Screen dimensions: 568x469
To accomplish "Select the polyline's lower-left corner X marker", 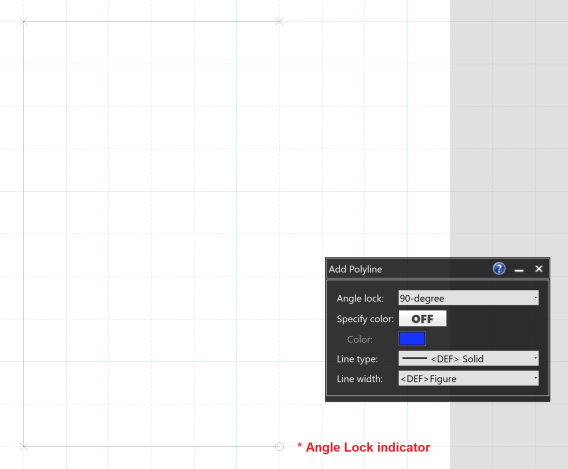I will click(24, 447).
